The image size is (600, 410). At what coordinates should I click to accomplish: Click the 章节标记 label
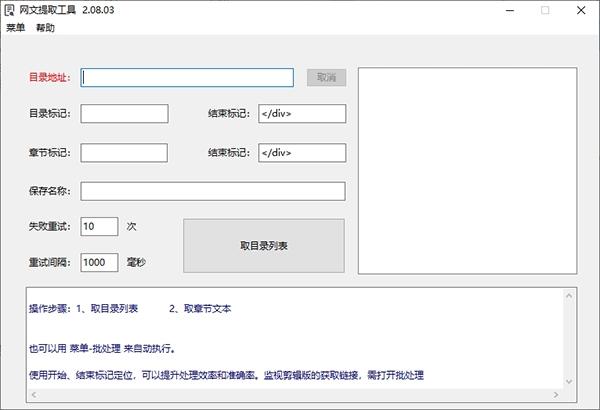coord(50,153)
